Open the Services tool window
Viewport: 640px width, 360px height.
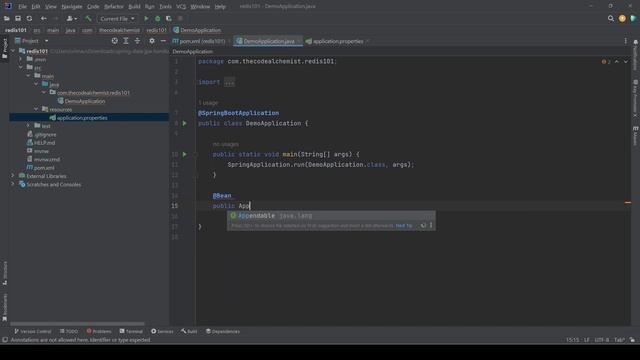click(x=162, y=331)
